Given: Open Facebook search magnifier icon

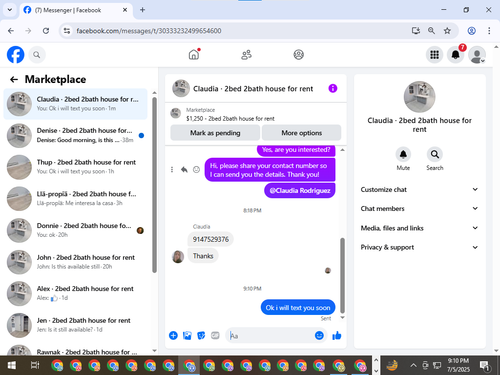Looking at the screenshot, I should [37, 55].
